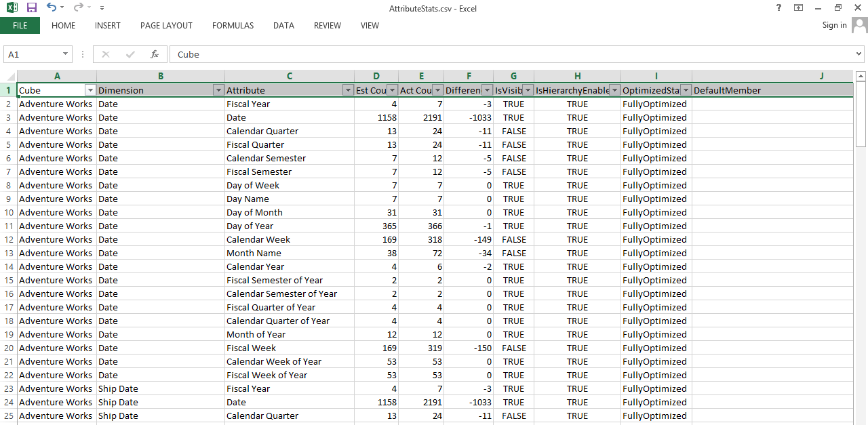Open the FORMULAS tab
Viewport: 868px width, 425px height.
pos(233,26)
